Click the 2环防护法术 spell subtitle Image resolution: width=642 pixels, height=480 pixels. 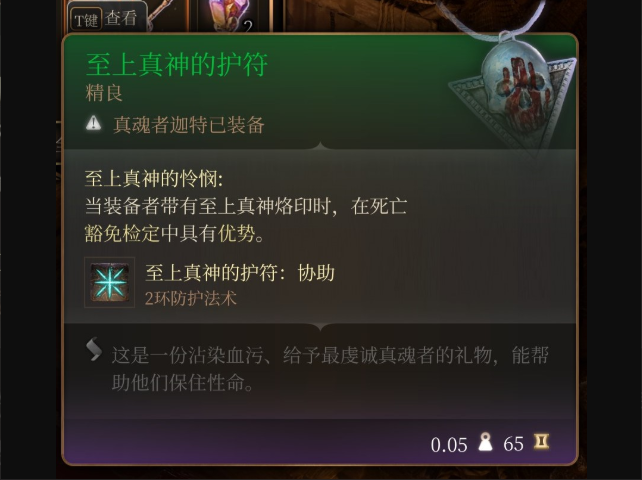click(x=191, y=299)
